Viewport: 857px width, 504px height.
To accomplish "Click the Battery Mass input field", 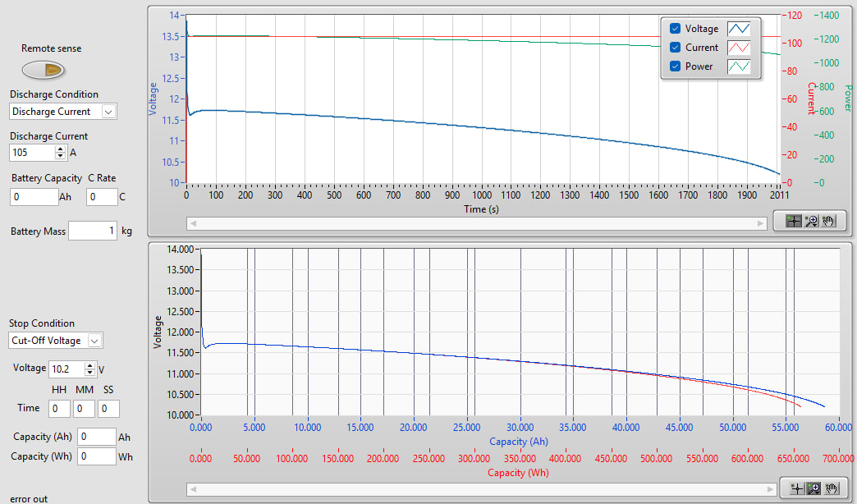I will click(93, 231).
